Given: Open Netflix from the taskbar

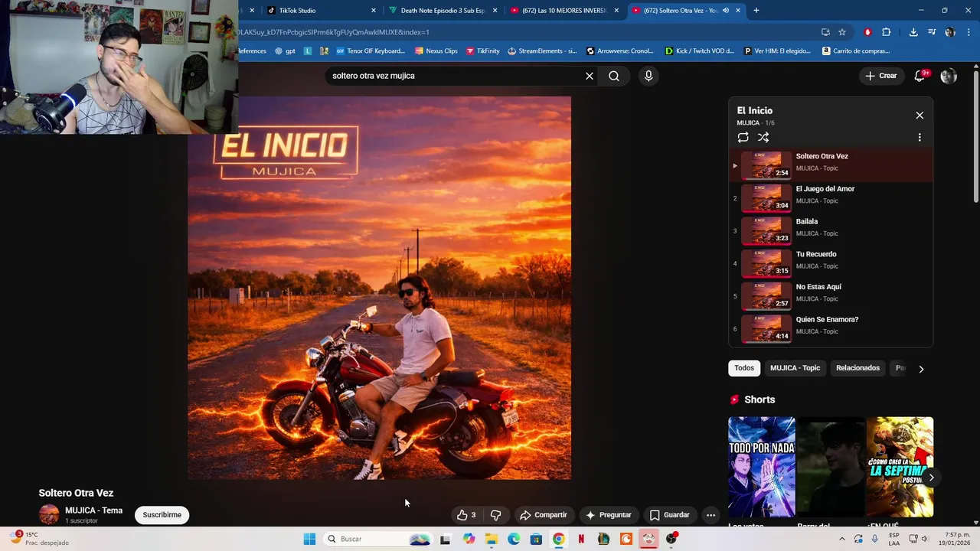Looking at the screenshot, I should (581, 539).
